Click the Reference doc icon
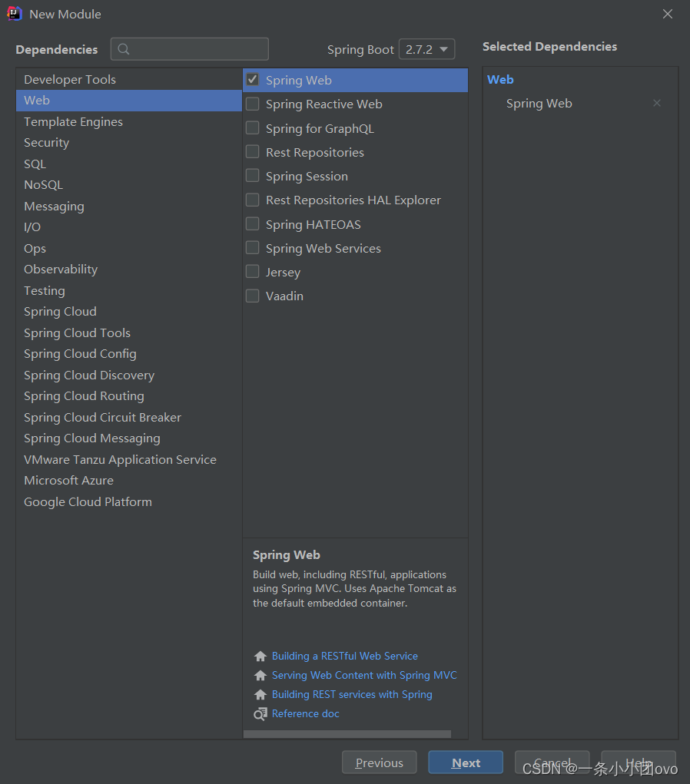Image resolution: width=690 pixels, height=784 pixels. click(x=260, y=713)
